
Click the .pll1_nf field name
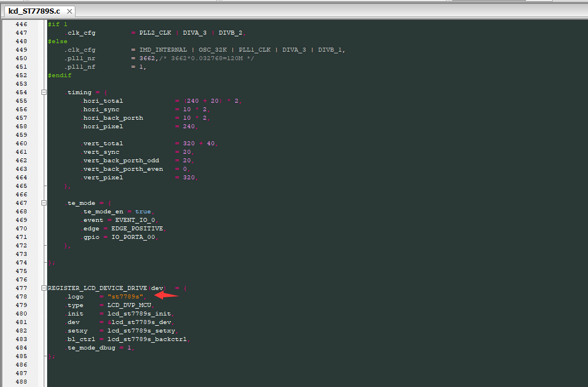click(80, 67)
